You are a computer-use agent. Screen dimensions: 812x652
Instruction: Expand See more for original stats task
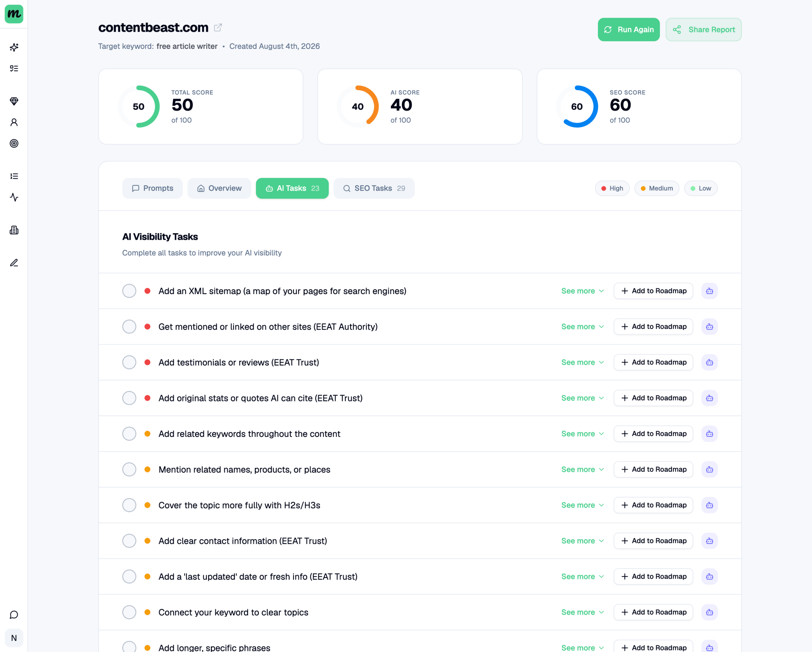pyautogui.click(x=583, y=398)
